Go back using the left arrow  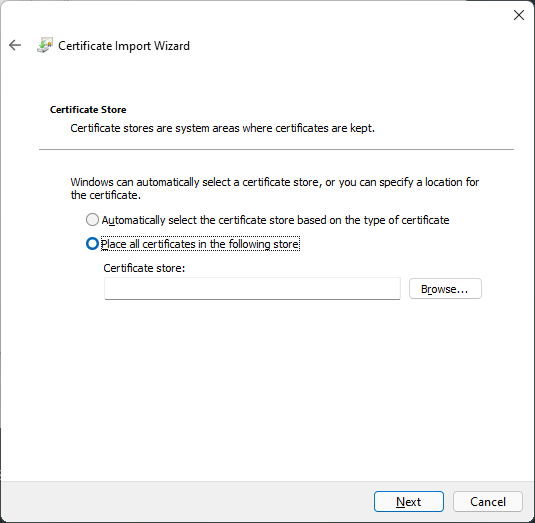click(15, 45)
